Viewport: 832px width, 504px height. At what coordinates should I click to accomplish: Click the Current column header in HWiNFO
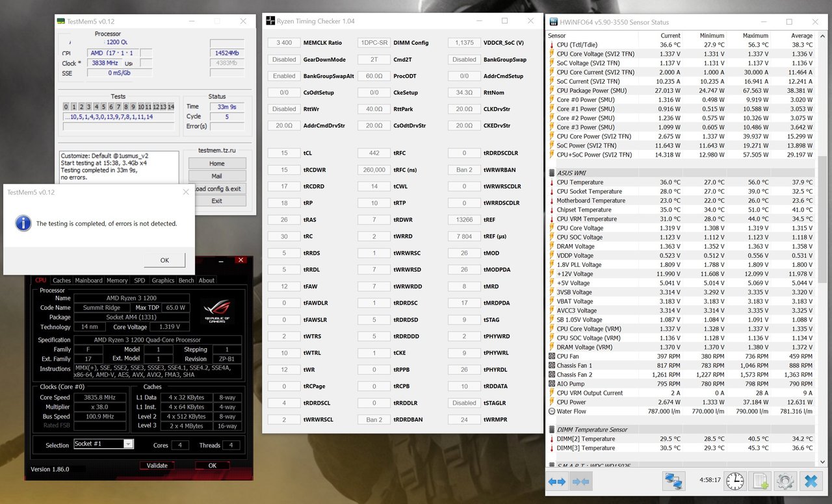click(670, 36)
